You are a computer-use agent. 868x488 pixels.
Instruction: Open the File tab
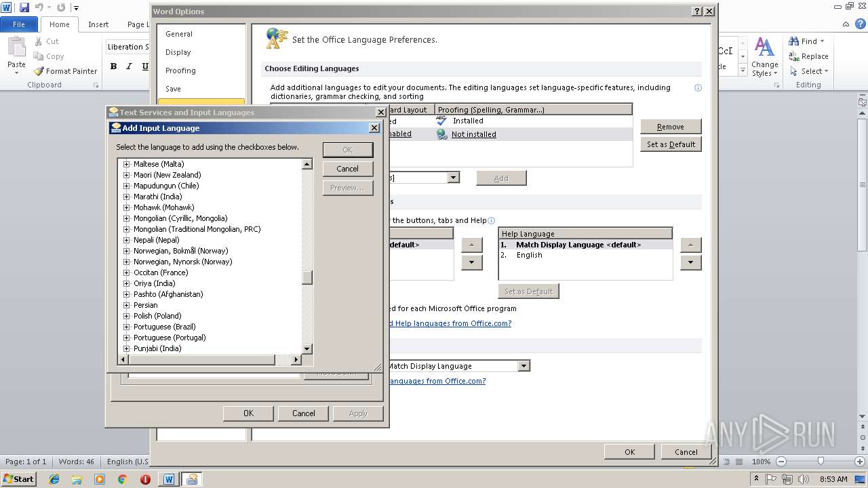pyautogui.click(x=19, y=24)
